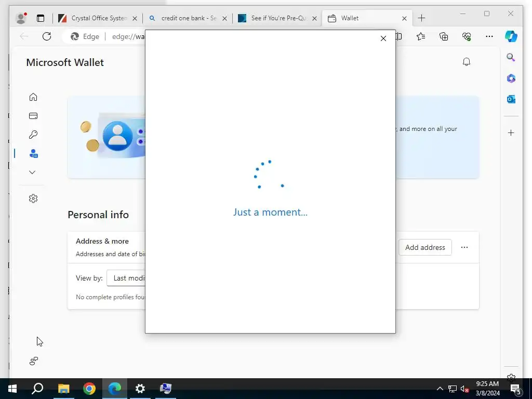
Task: Open Browser essentials heart icon
Action: (x=467, y=36)
